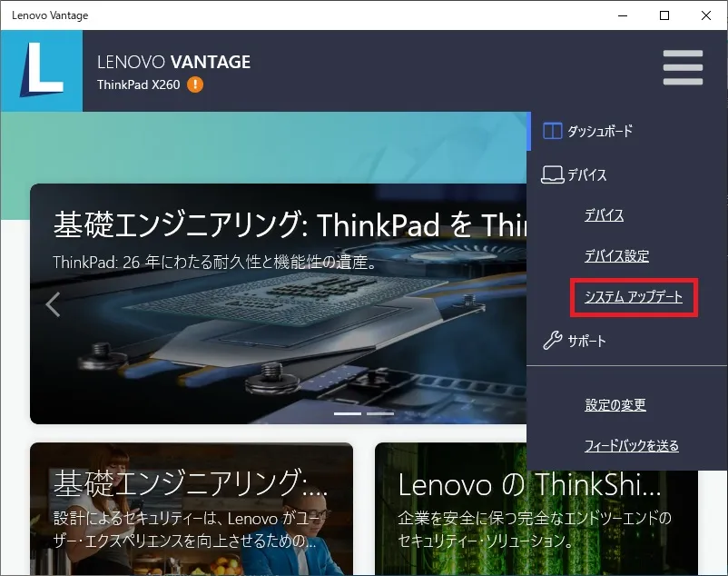Open the 設定の変更 link
Screen dimensions: 728x576
(x=615, y=404)
